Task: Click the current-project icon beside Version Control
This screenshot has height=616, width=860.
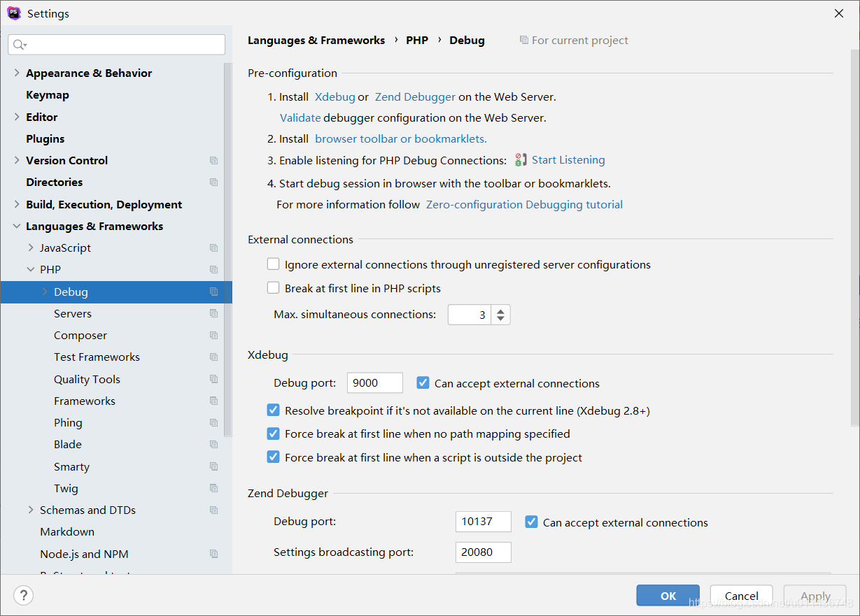Action: coord(213,160)
